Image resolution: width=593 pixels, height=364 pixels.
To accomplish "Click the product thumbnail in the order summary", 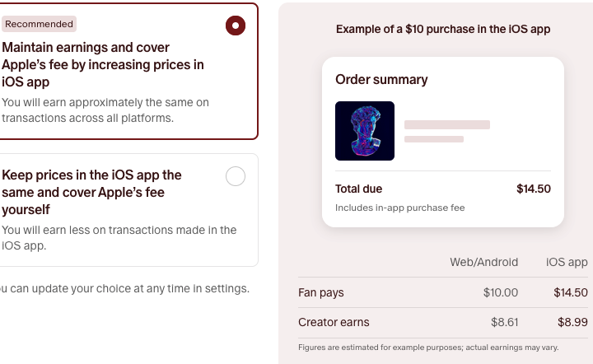I will tap(365, 131).
